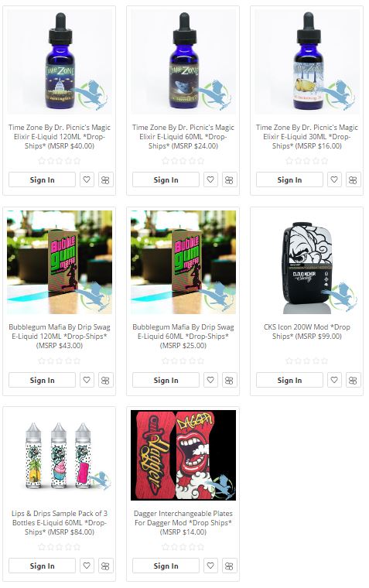Add Dagger Interchangeable Plates to wishlist
The width and height of the screenshot is (369, 588).
tap(210, 566)
